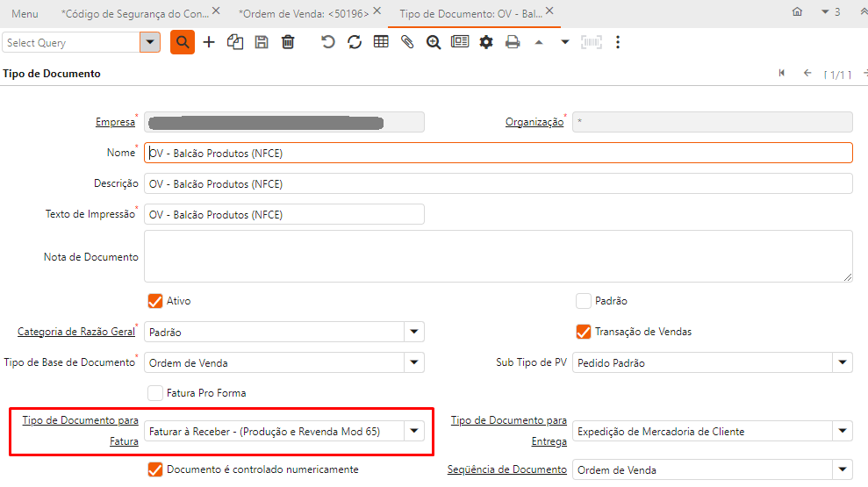Click the Empresa field label link

point(115,122)
